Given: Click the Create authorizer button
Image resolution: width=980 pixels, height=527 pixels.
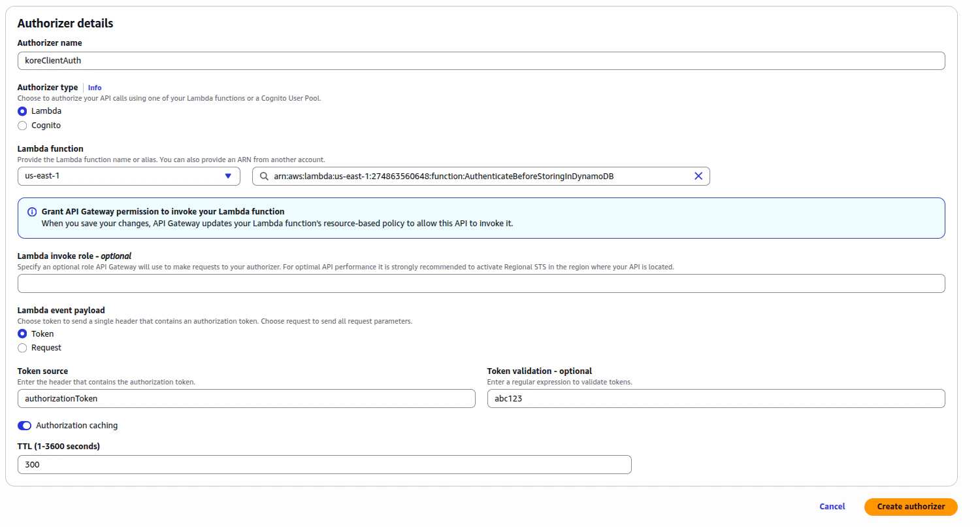Looking at the screenshot, I should (910, 506).
